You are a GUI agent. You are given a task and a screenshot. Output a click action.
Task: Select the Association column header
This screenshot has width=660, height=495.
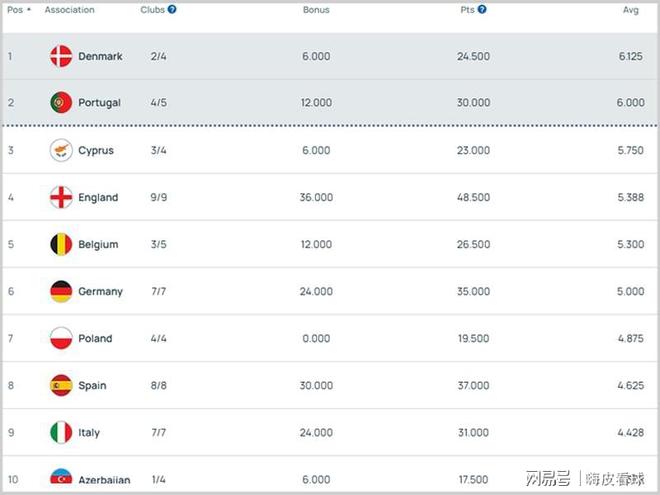click(x=69, y=10)
